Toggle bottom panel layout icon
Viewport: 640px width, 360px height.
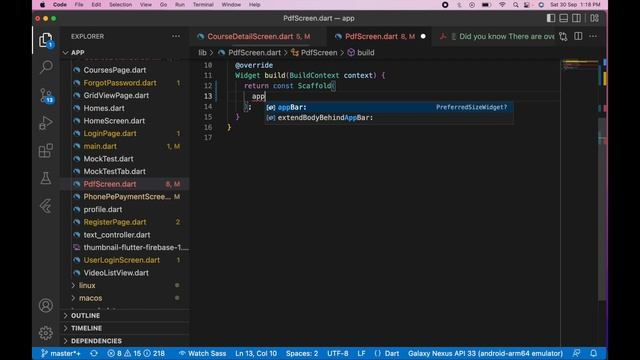point(564,18)
